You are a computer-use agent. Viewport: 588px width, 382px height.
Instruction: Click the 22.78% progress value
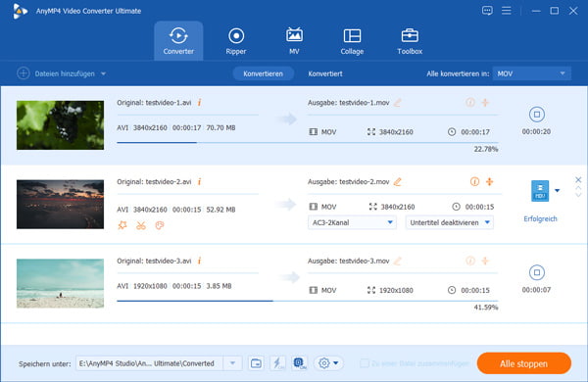click(x=486, y=149)
